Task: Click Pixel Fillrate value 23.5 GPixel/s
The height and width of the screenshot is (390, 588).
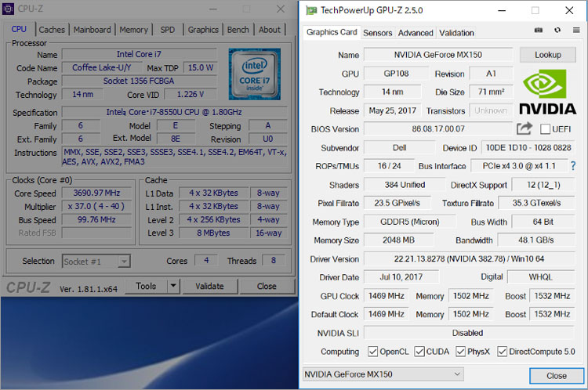Action: click(x=397, y=203)
